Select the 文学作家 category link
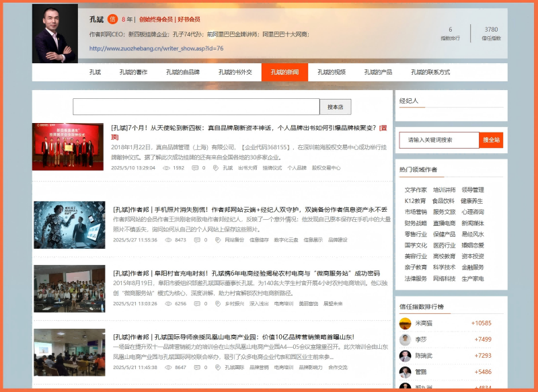This screenshot has height=392, width=538. 415,190
